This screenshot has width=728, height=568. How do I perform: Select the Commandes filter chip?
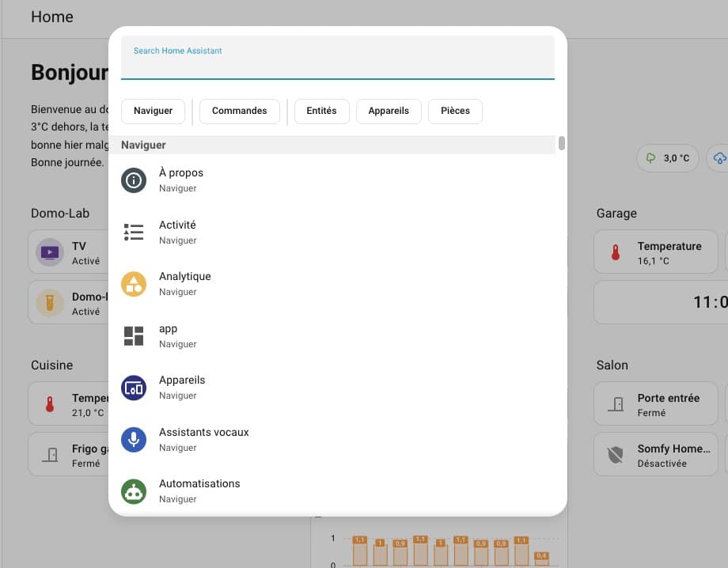[239, 111]
